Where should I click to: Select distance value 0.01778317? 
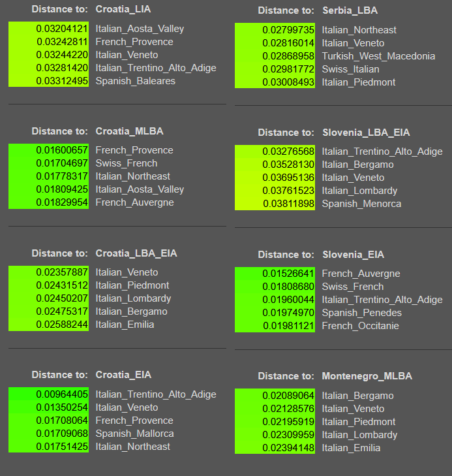tap(62, 176)
